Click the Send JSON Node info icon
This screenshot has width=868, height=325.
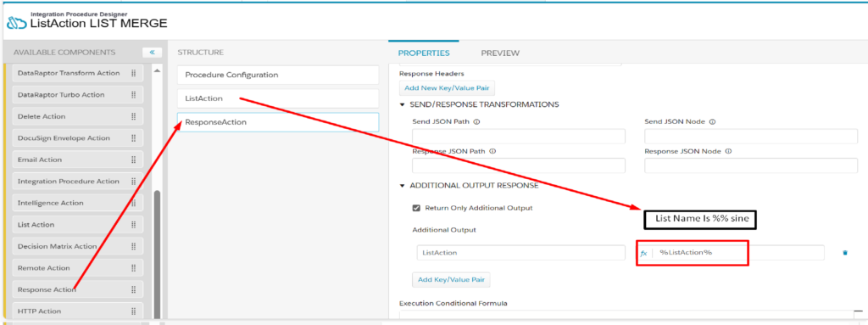tap(712, 121)
